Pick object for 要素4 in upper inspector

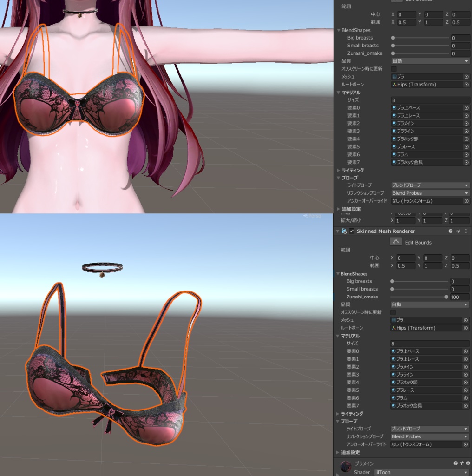click(x=466, y=139)
